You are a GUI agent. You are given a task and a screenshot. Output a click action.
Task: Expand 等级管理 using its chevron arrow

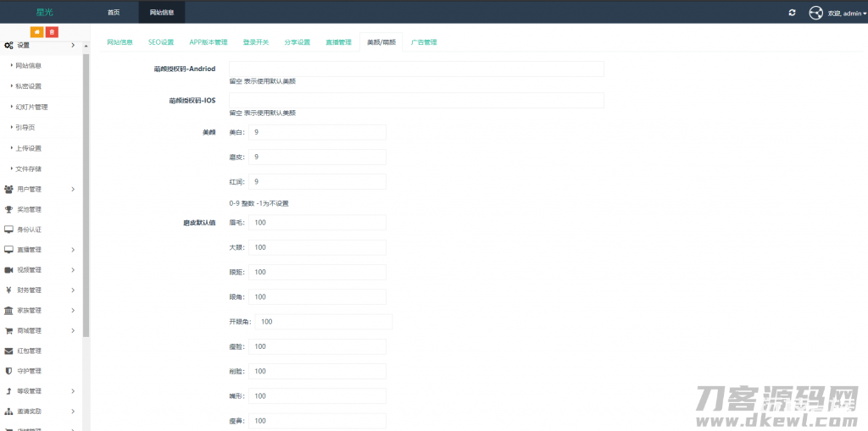click(x=73, y=391)
